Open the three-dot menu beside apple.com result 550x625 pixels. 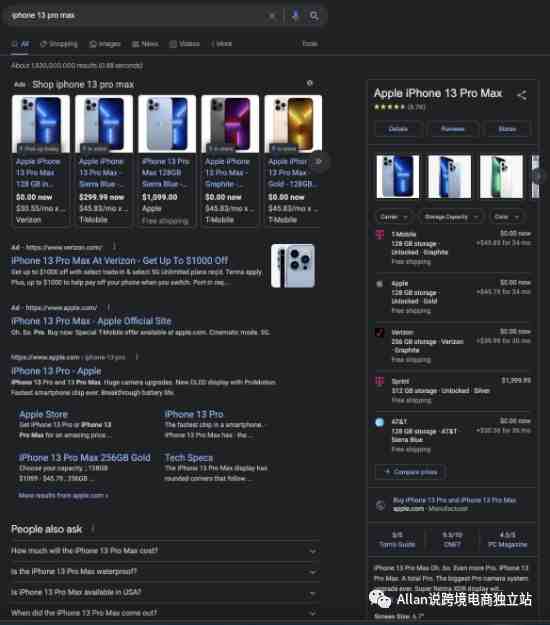[137, 357]
